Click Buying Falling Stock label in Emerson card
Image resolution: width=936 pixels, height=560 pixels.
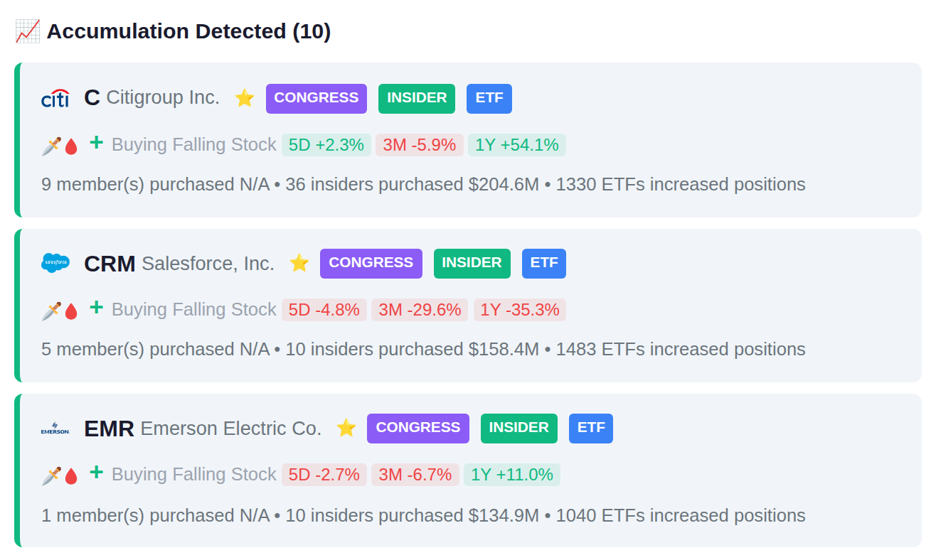[x=193, y=475]
